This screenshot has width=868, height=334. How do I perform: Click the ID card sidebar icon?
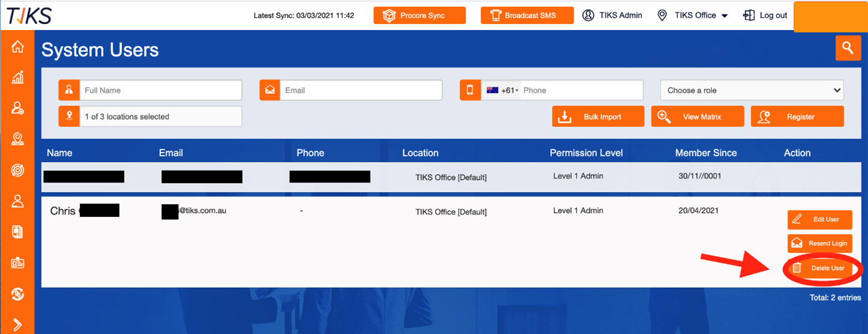18,263
